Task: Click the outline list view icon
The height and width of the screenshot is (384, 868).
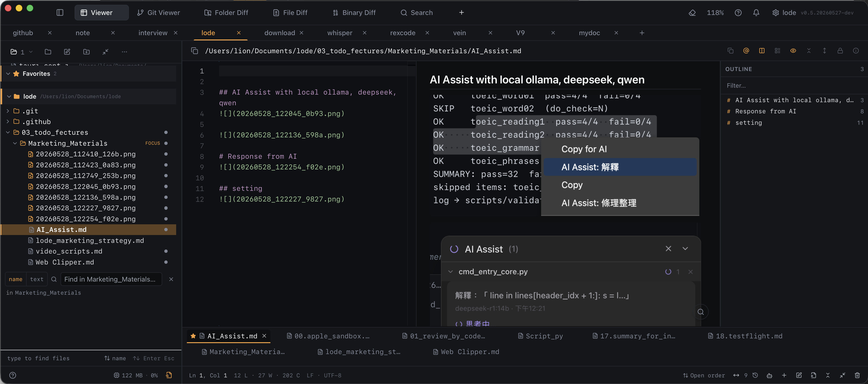Action: (x=777, y=51)
